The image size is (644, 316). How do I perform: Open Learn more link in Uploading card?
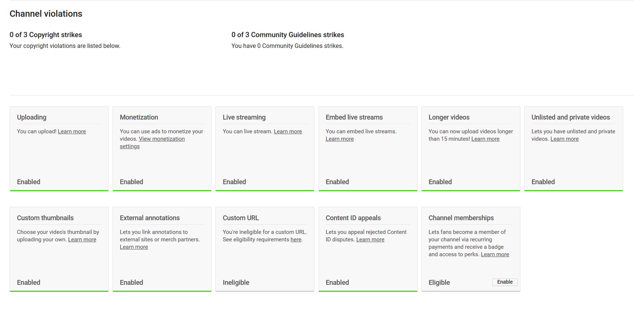coord(72,131)
